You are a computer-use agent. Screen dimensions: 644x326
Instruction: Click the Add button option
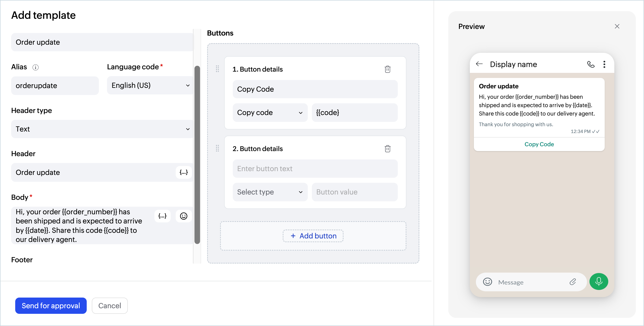tap(313, 236)
